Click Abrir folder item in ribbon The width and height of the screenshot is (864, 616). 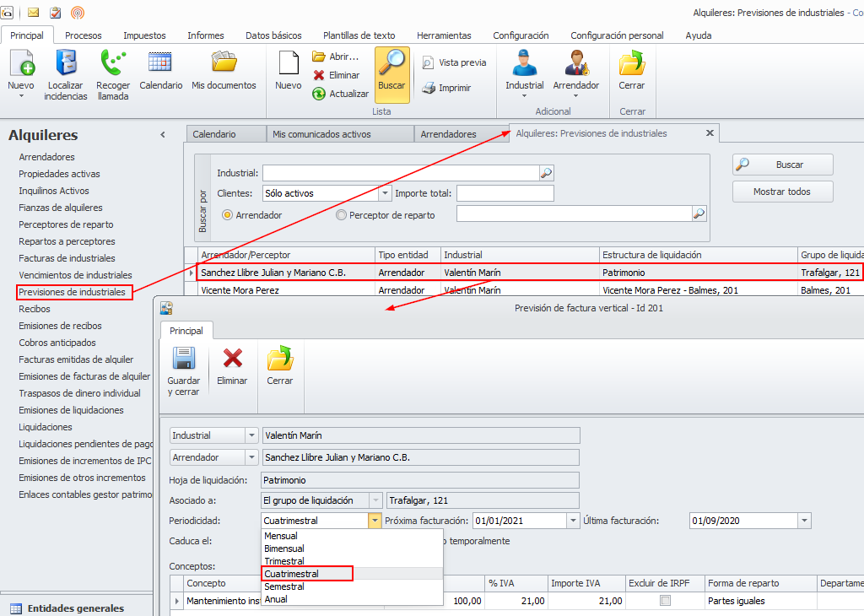click(x=335, y=57)
